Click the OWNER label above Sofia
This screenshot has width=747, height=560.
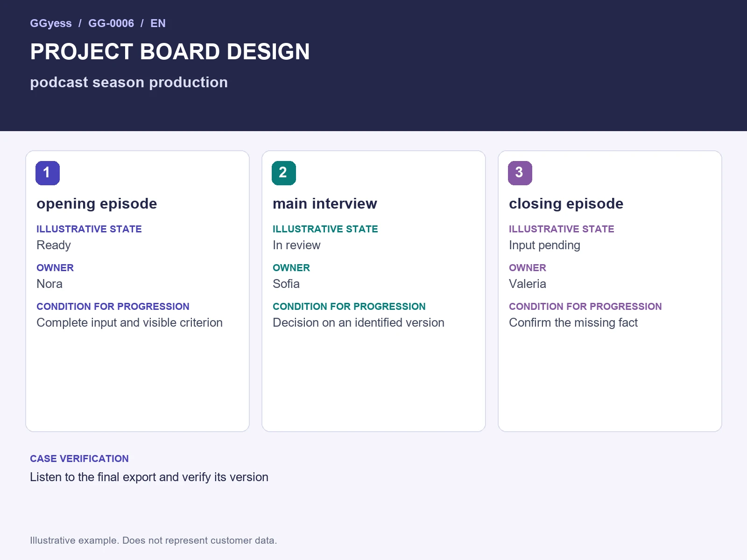click(x=291, y=268)
